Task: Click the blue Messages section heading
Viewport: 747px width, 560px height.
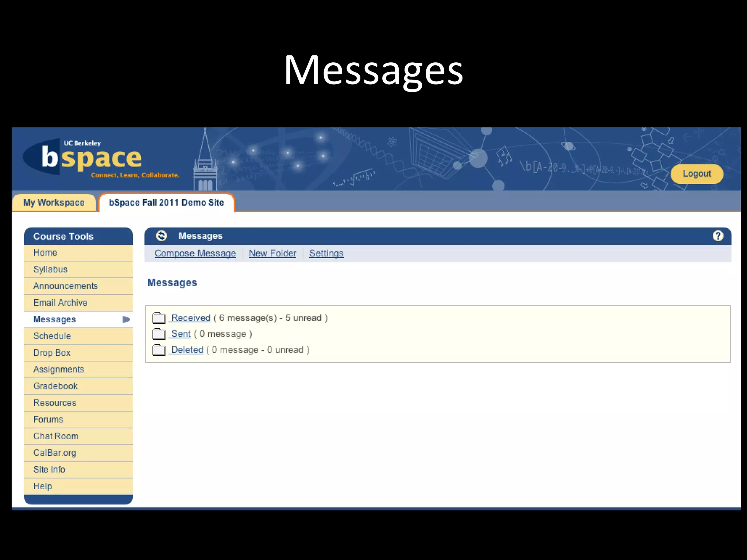Action: (x=172, y=283)
